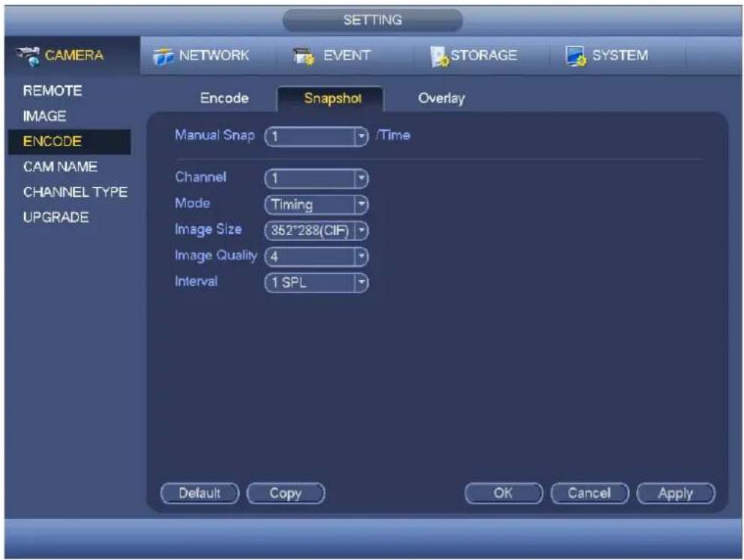Click the monitor icon beside SYSTEM

point(576,56)
